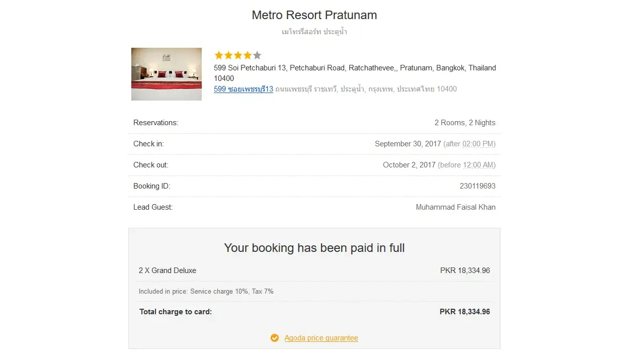Click the September 30, 2017 check-in date

408,144
